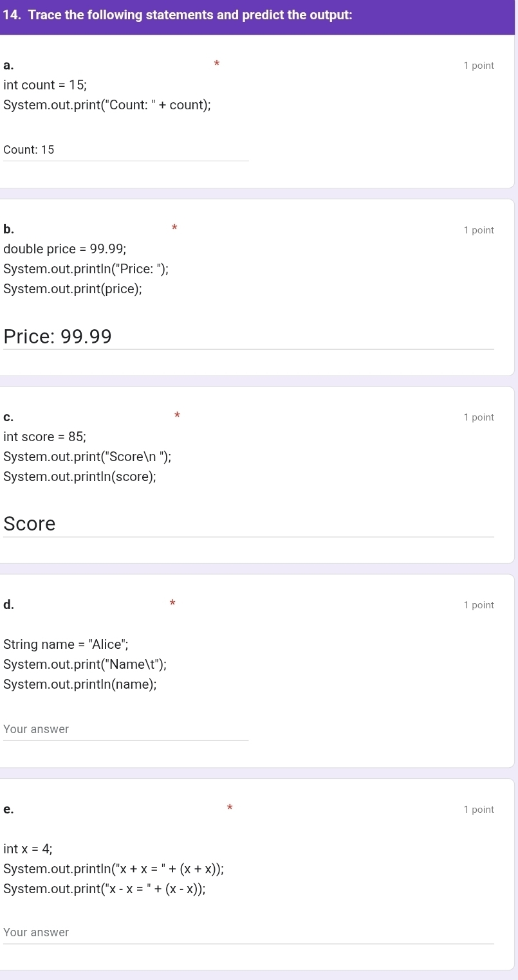Click the "int count = 15;" code line
The height and width of the screenshot is (980, 518).
pyautogui.click(x=45, y=85)
